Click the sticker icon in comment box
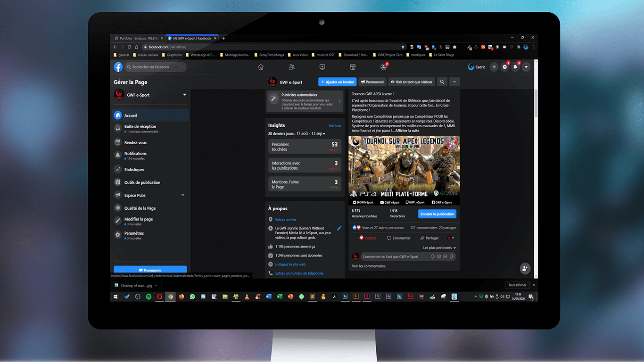This screenshot has height=362, width=644. tap(451, 257)
